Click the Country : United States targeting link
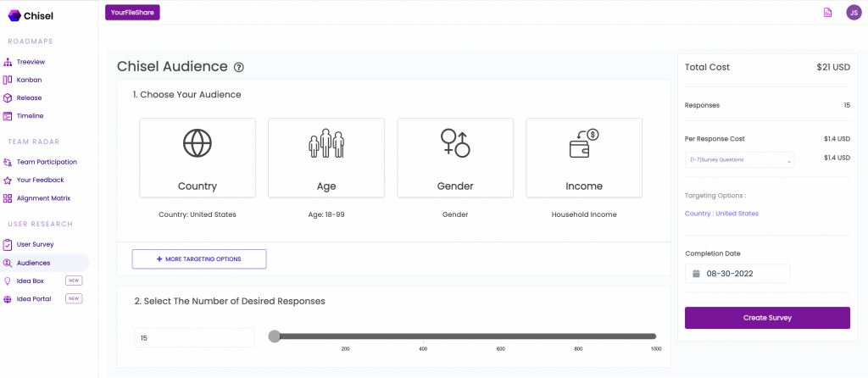 [x=721, y=214]
